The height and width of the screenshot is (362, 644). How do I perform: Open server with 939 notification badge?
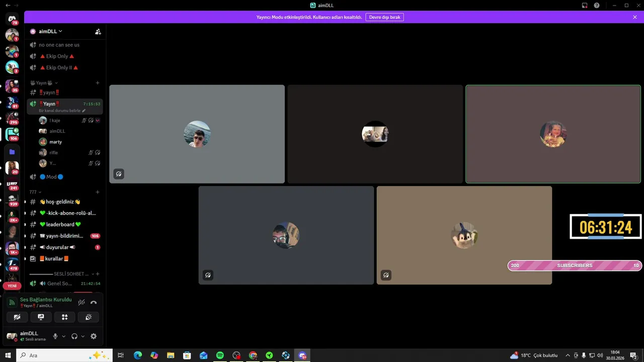[12, 200]
